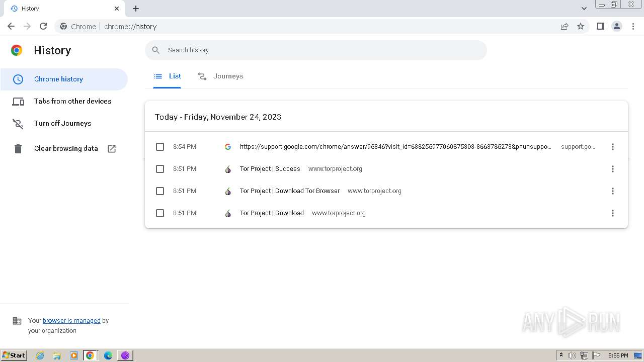Open Tabs from other devices
The height and width of the screenshot is (362, 644).
pyautogui.click(x=64, y=101)
